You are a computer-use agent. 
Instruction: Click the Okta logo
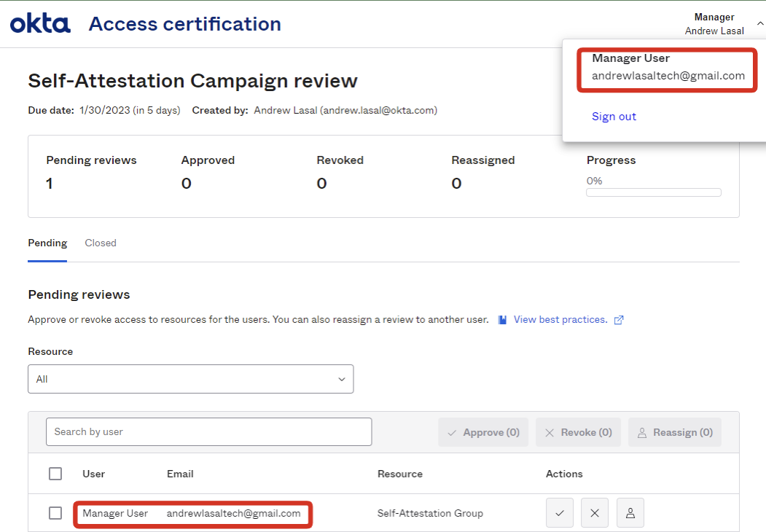(40, 23)
